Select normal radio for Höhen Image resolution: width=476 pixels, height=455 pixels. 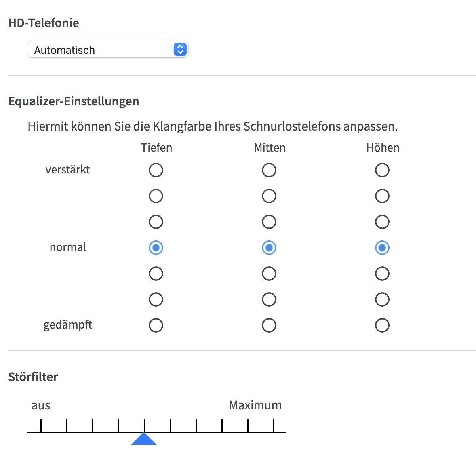coord(382,248)
